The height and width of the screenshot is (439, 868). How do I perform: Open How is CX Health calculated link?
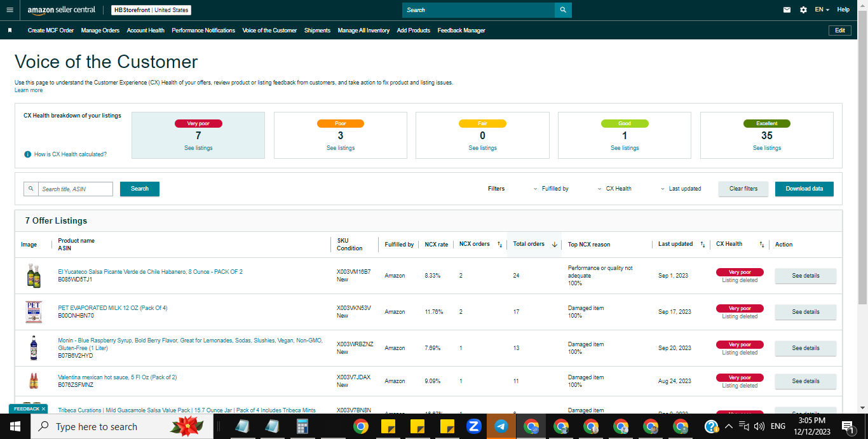click(71, 154)
